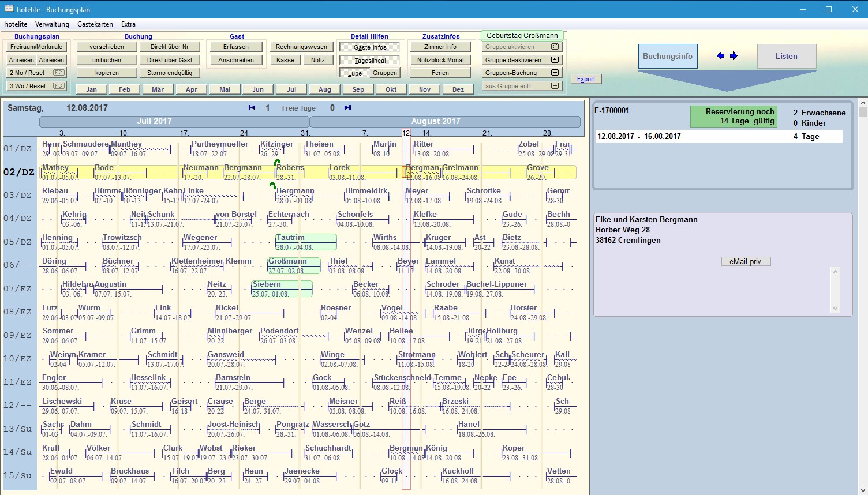Toggle the Tageslineal option
This screenshot has height=495, width=868.
(x=369, y=61)
